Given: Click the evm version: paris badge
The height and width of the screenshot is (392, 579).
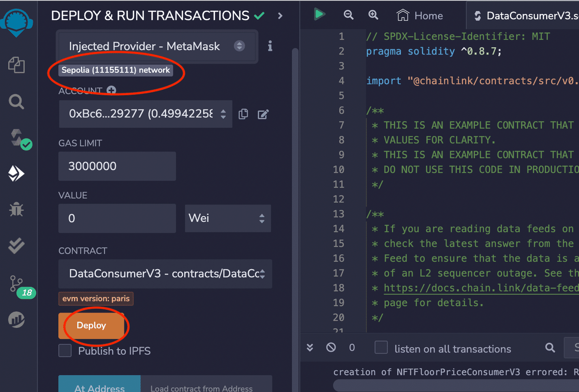Looking at the screenshot, I should click(x=96, y=298).
